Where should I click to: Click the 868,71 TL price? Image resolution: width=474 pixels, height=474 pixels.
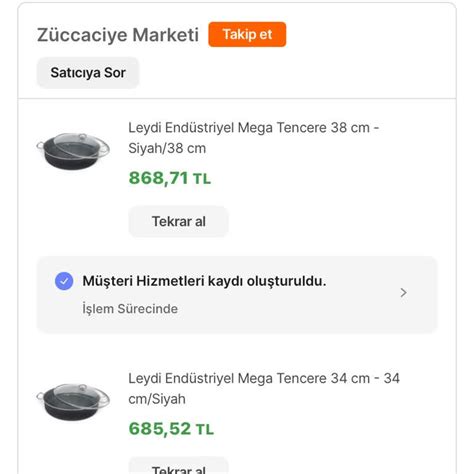[x=170, y=178]
